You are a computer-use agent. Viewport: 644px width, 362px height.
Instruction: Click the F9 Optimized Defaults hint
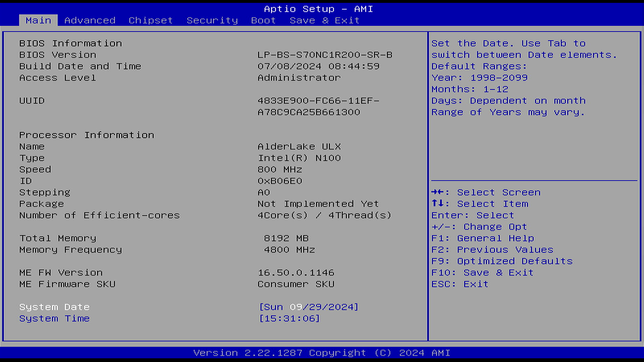coord(502,261)
